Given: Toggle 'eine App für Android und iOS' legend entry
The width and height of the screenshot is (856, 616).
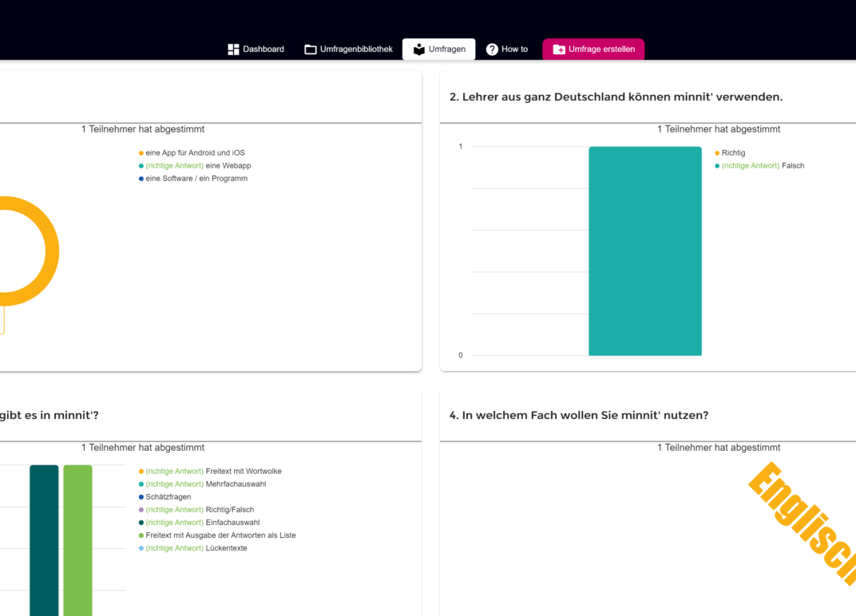Looking at the screenshot, I should (195, 152).
